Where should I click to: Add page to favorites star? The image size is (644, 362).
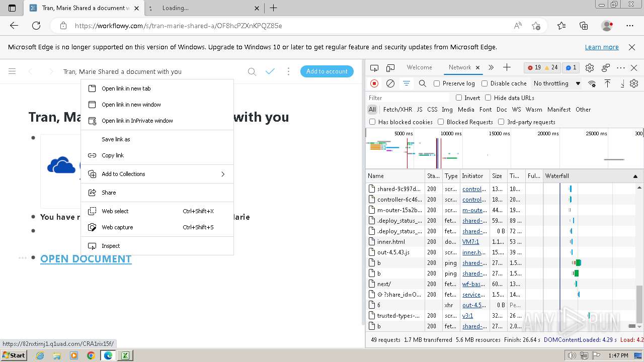(x=536, y=26)
